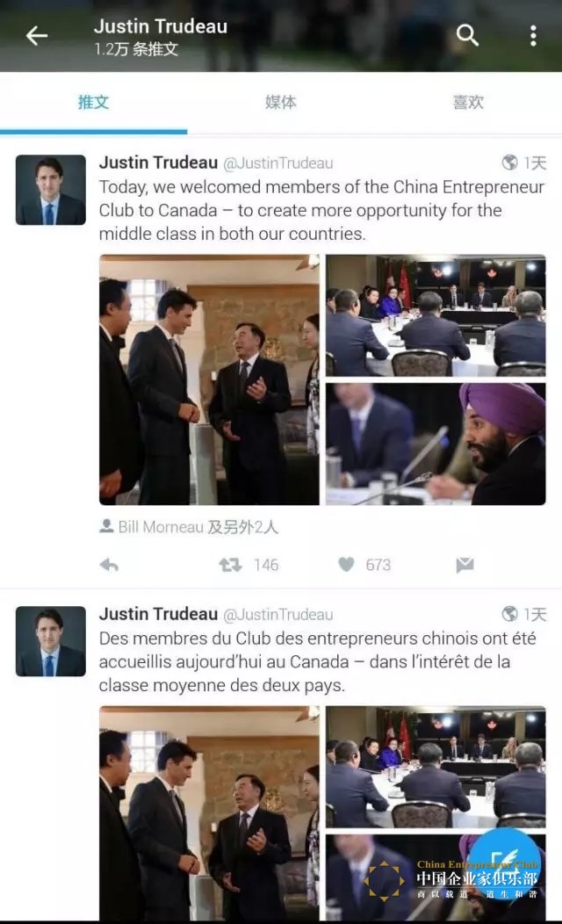Reply to the first tweet

point(109,565)
